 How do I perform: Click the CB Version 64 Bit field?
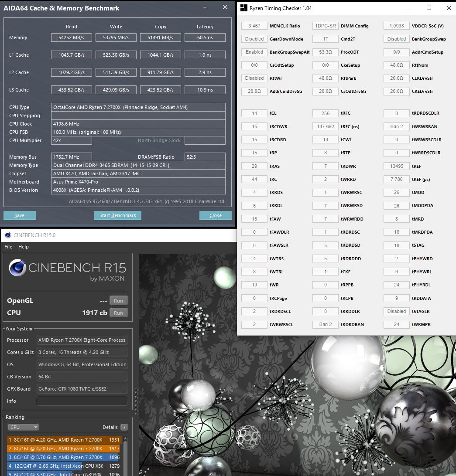82,377
